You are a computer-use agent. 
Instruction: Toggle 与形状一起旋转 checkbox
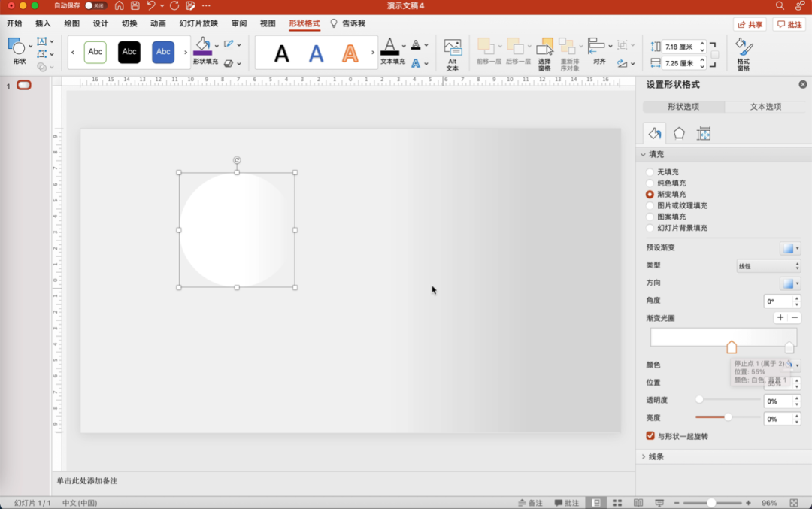click(650, 436)
